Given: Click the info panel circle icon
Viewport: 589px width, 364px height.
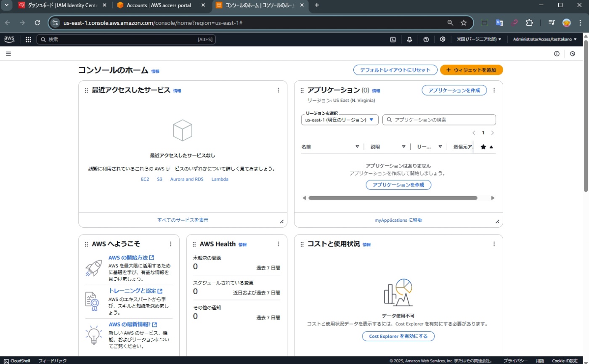Looking at the screenshot, I should click(x=557, y=53).
